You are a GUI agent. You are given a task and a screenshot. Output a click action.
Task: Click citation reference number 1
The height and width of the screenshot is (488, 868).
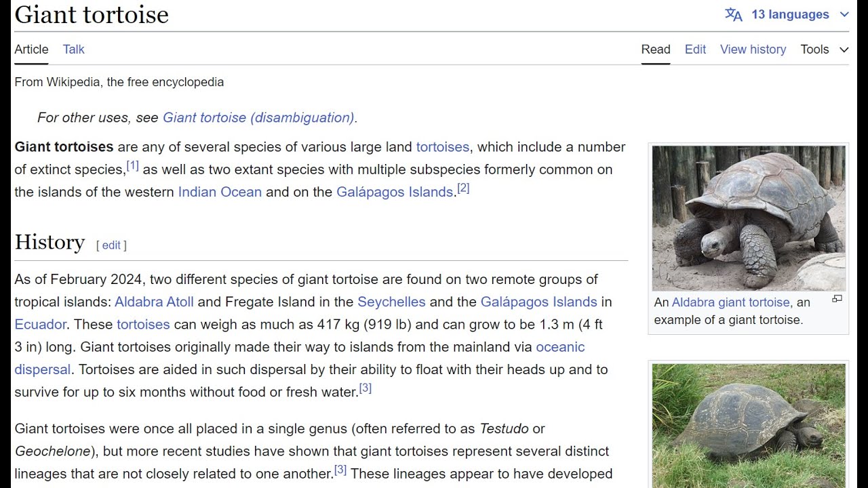(132, 166)
